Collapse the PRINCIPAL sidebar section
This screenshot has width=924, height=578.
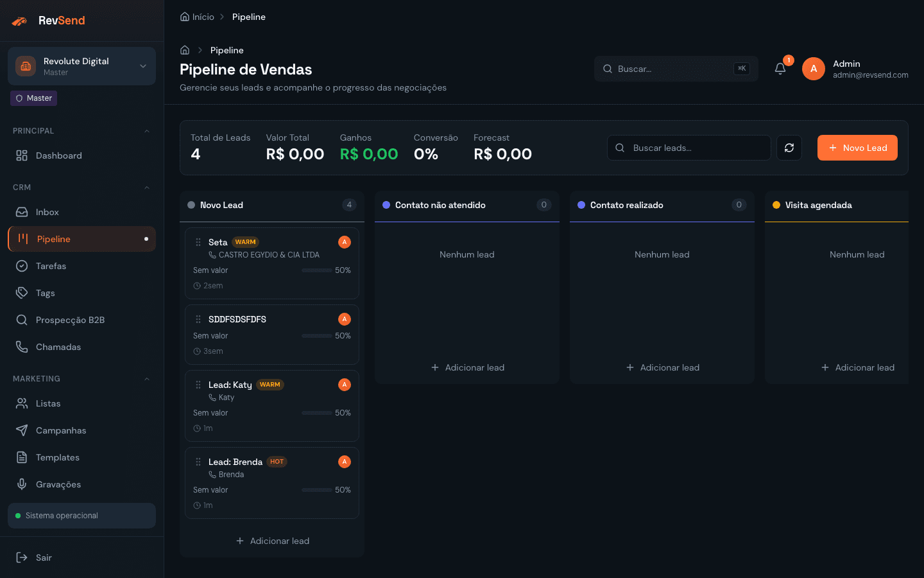146,130
